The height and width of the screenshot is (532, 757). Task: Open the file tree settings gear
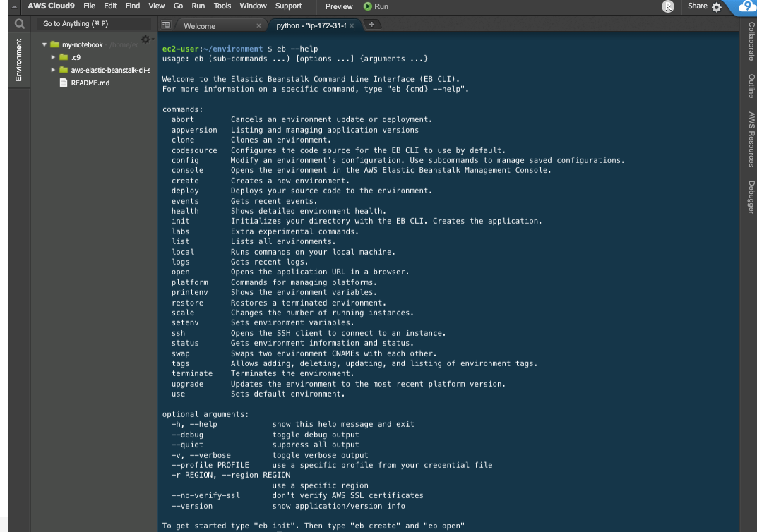pos(145,40)
